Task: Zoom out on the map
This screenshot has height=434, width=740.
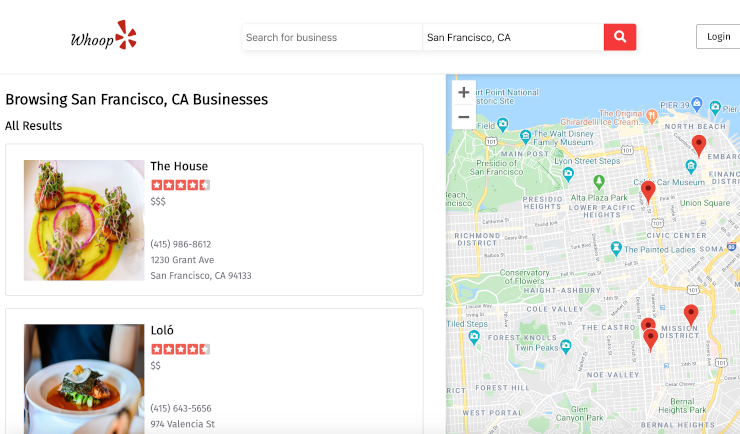Action: point(463,117)
